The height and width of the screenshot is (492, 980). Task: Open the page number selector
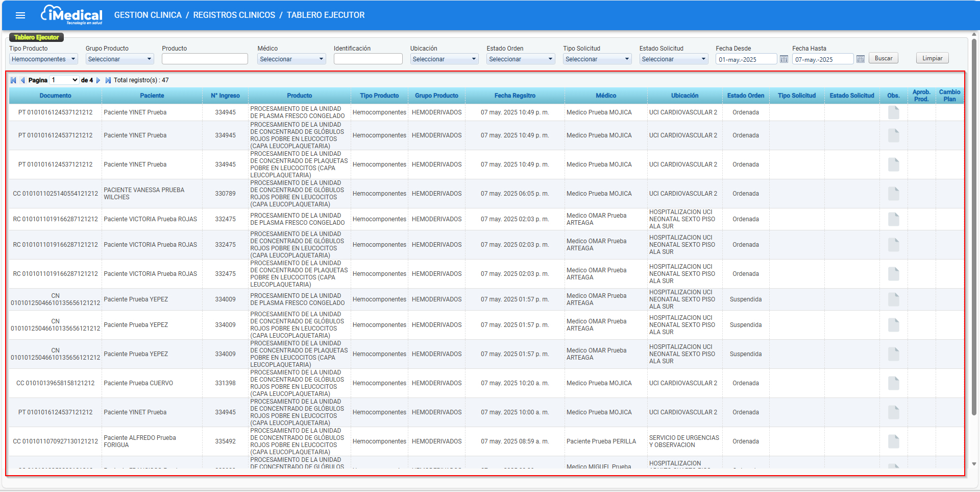pos(65,80)
